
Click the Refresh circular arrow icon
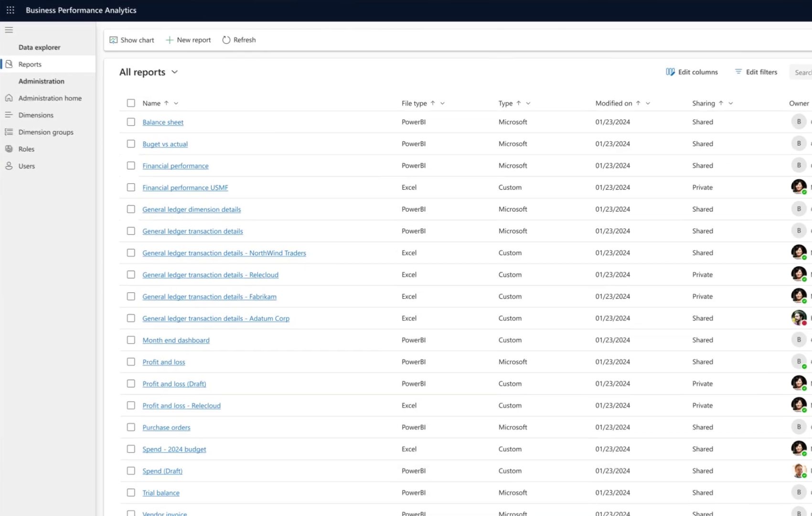pyautogui.click(x=226, y=40)
